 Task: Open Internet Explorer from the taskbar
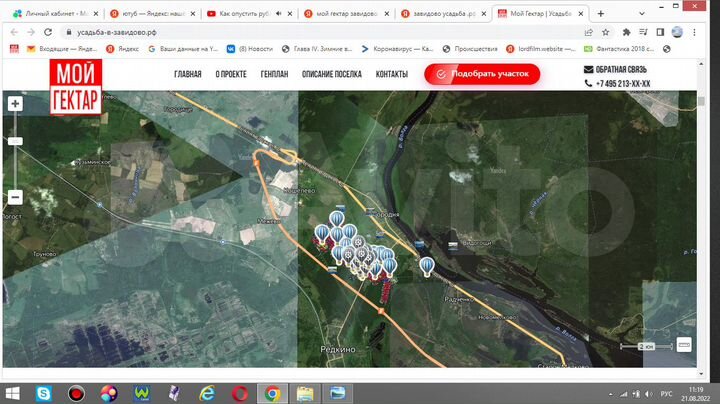207,393
